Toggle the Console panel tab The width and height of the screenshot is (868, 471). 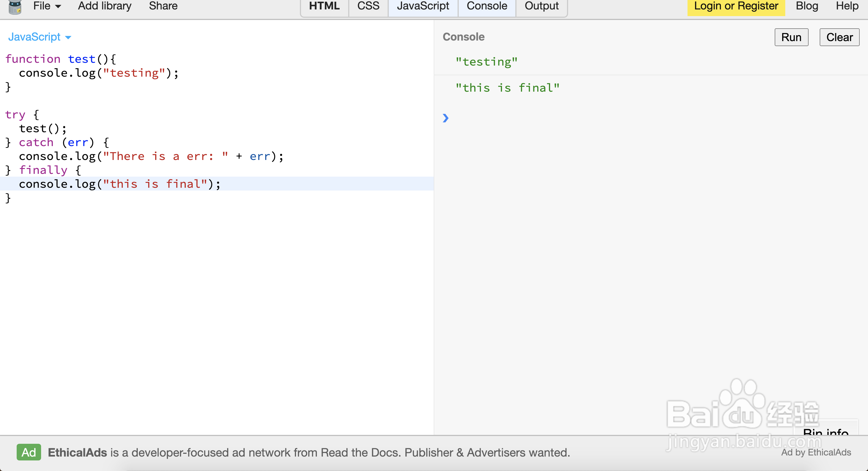486,6
